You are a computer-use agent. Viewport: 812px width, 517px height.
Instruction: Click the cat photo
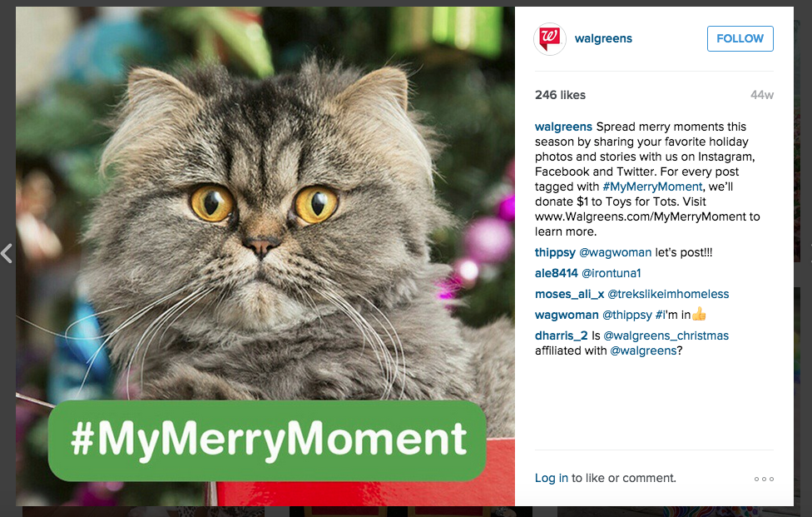point(265,208)
